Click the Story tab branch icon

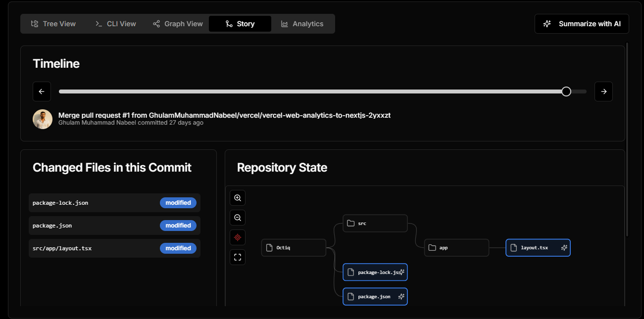[229, 24]
